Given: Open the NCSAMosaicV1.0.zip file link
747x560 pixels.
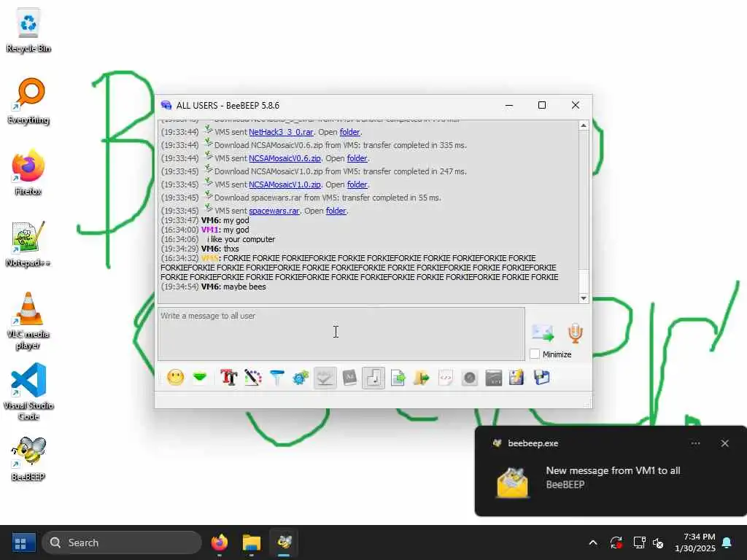Looking at the screenshot, I should coord(285,184).
